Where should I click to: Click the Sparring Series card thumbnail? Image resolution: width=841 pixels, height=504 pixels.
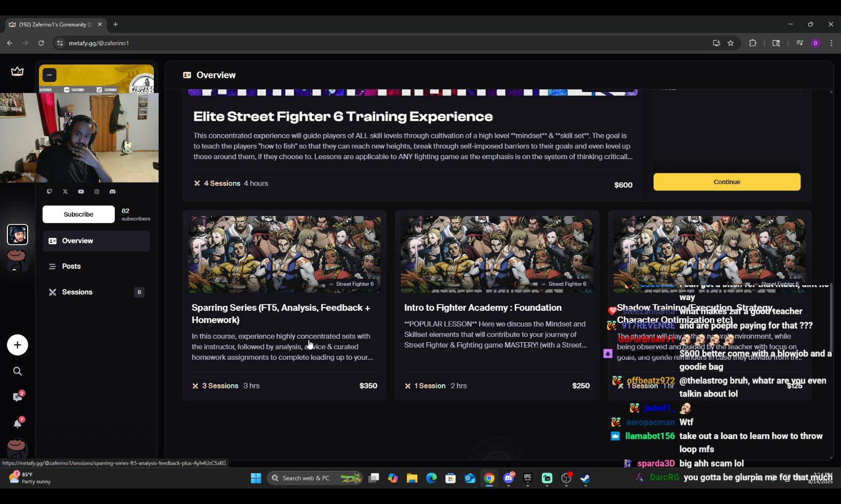point(284,254)
